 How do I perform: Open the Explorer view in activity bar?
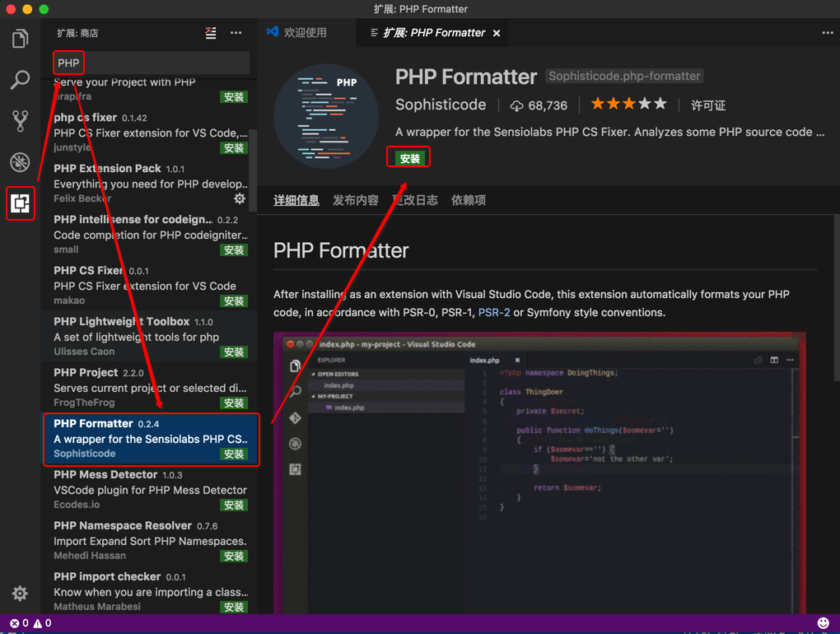20,39
